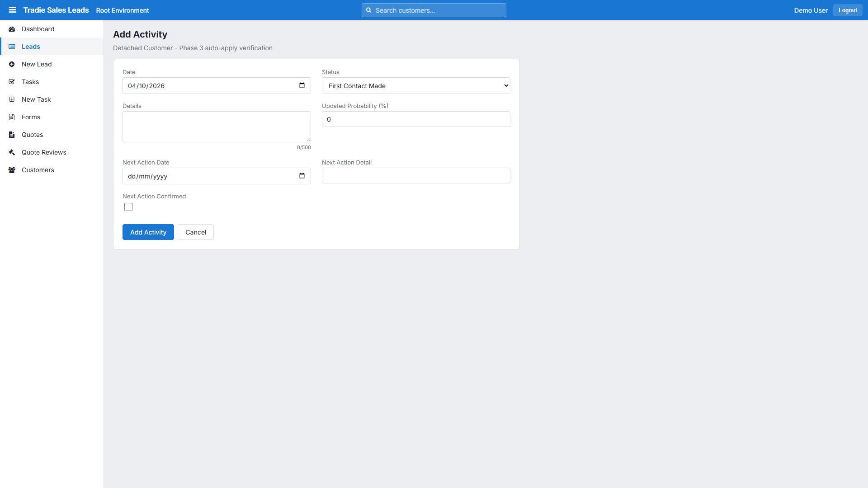This screenshot has width=868, height=488.
Task: Click the Logout button
Action: [848, 10]
